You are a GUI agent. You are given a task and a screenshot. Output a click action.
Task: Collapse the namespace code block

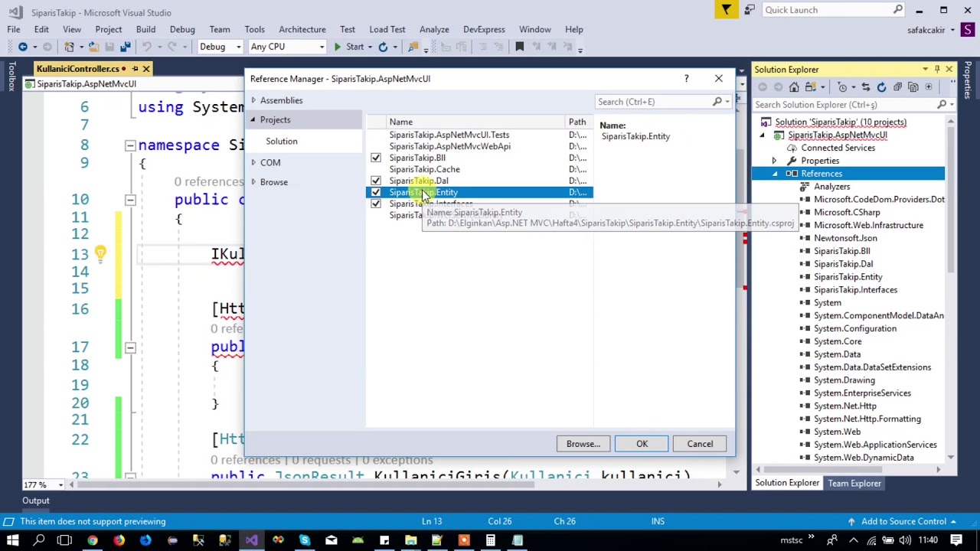pos(130,145)
